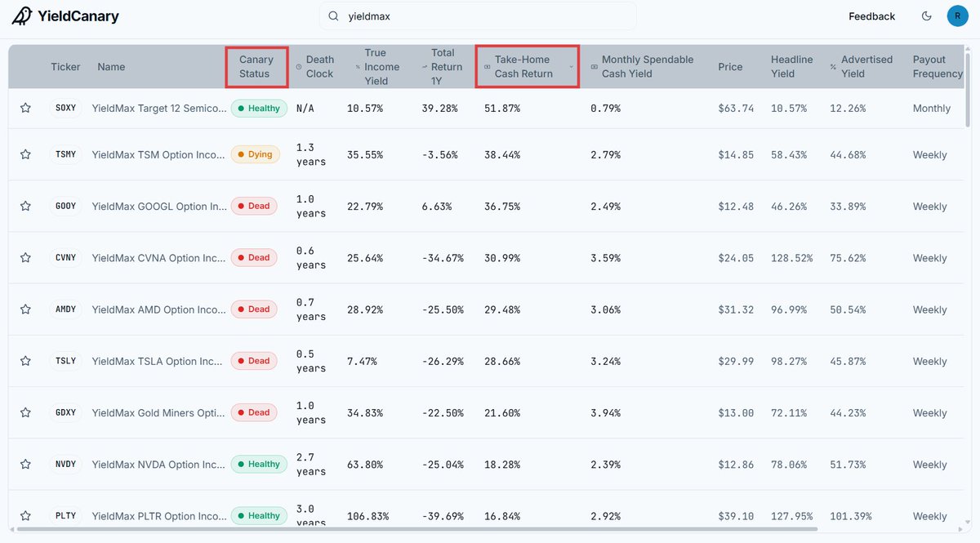Click the Dying status badge for TSMY
Image resolution: width=980 pixels, height=543 pixels.
[256, 154]
